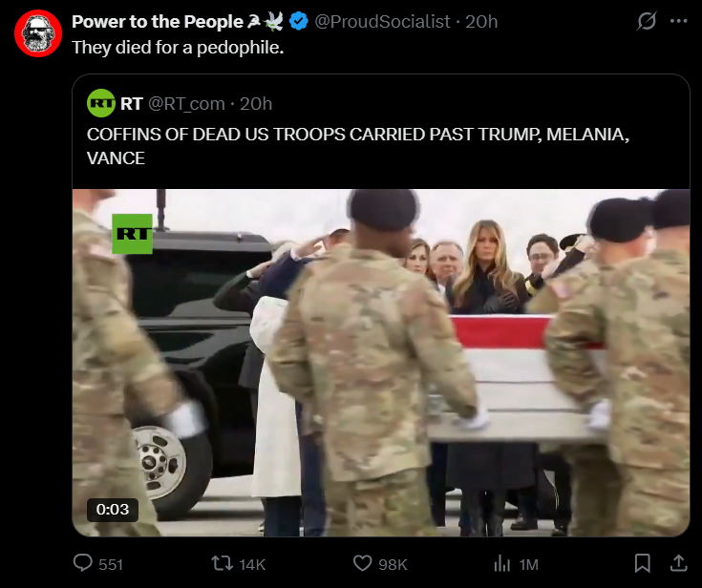Open the @RT_com handle link
The width and height of the screenshot is (702, 588).
click(x=186, y=104)
